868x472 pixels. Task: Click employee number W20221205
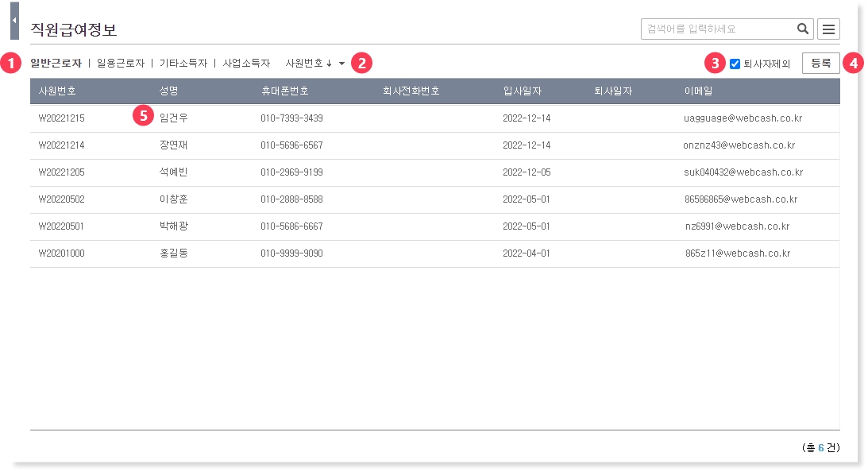(61, 172)
